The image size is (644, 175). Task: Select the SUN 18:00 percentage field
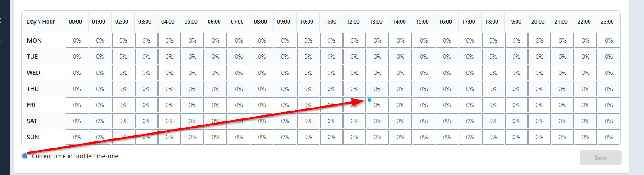(x=493, y=137)
